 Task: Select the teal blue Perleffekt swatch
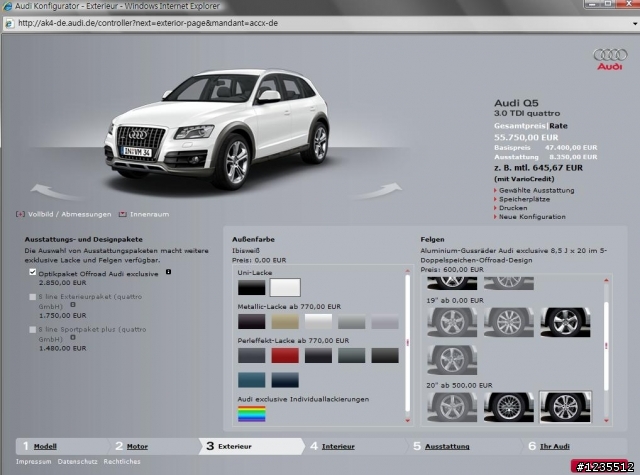251,380
